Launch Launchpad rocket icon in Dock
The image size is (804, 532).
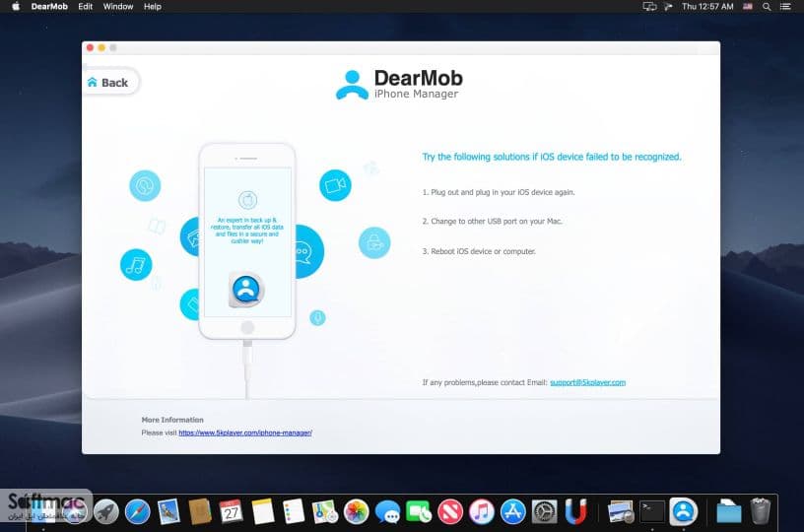point(106,511)
